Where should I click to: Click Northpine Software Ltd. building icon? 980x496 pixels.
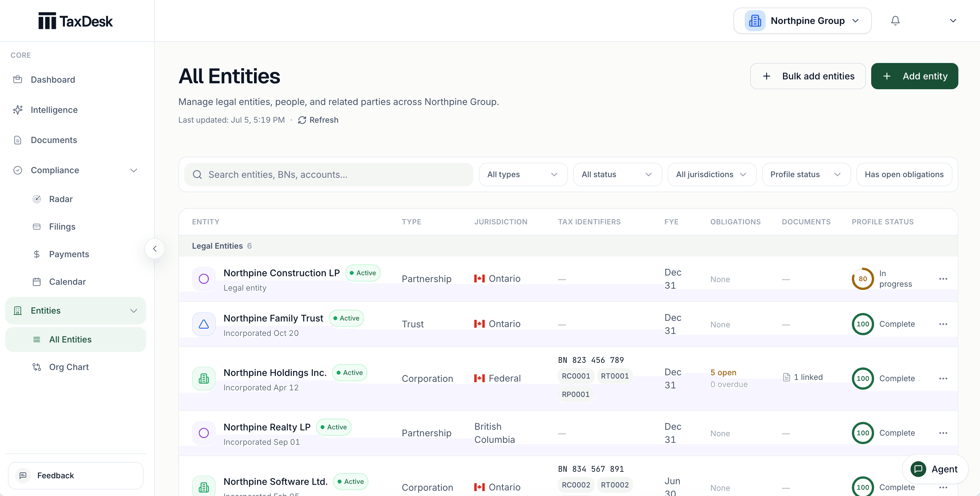(204, 486)
